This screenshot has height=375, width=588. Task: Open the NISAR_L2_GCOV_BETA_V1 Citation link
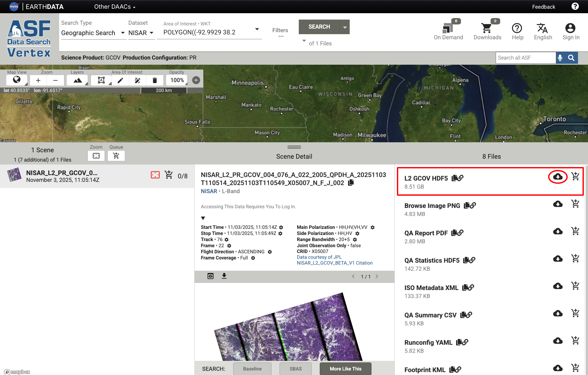click(x=335, y=263)
